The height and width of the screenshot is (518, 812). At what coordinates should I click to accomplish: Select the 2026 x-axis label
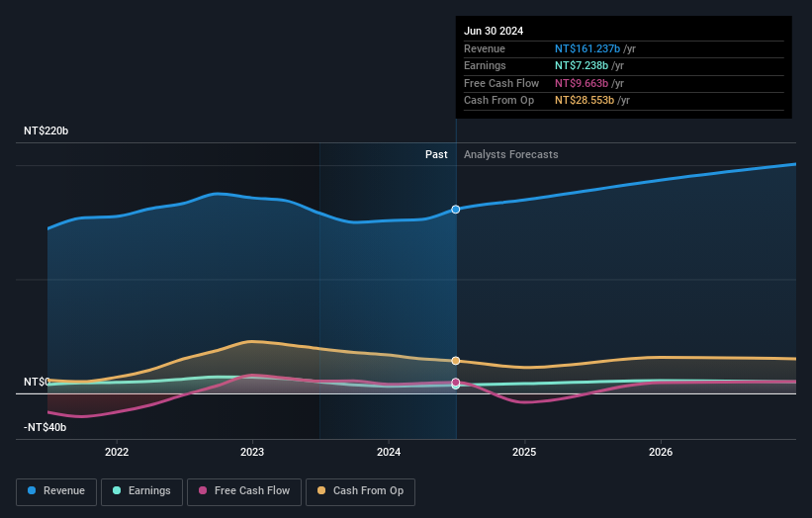click(661, 452)
